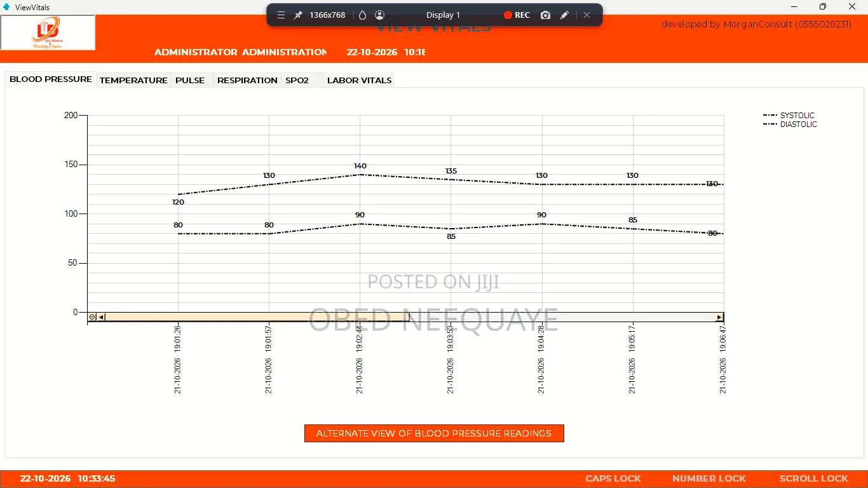Open the LABOR VITALS tab

point(359,80)
